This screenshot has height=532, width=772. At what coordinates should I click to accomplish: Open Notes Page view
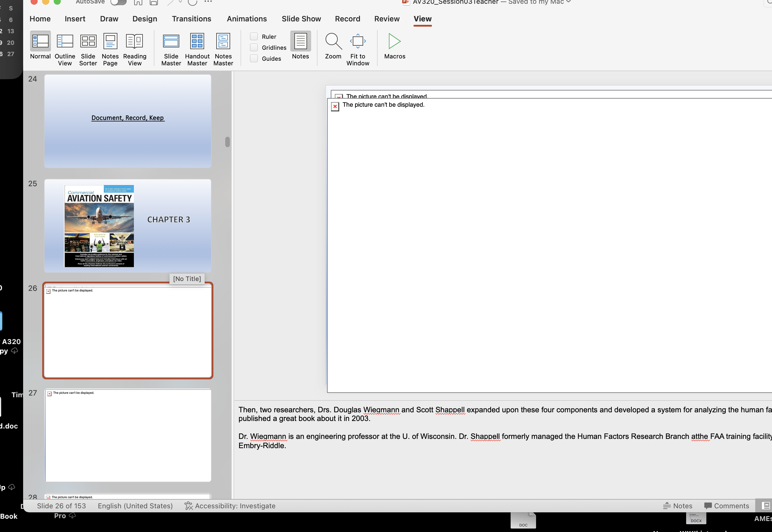(110, 48)
